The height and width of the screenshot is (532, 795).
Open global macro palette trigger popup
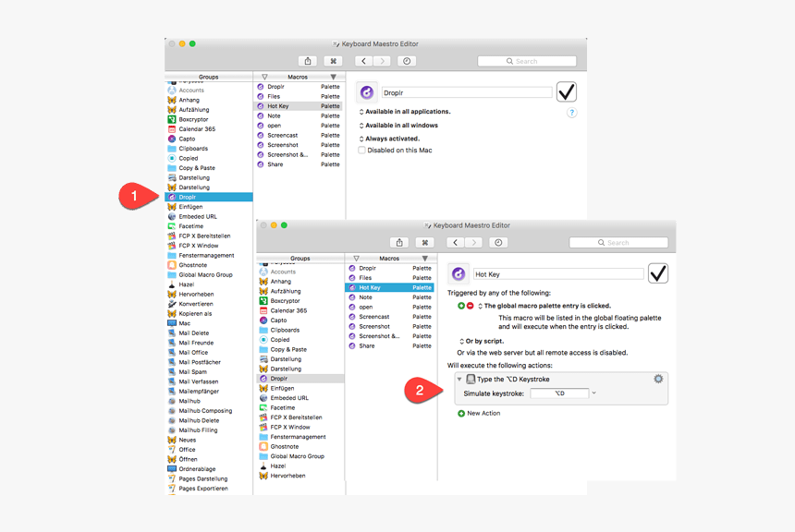544,306
